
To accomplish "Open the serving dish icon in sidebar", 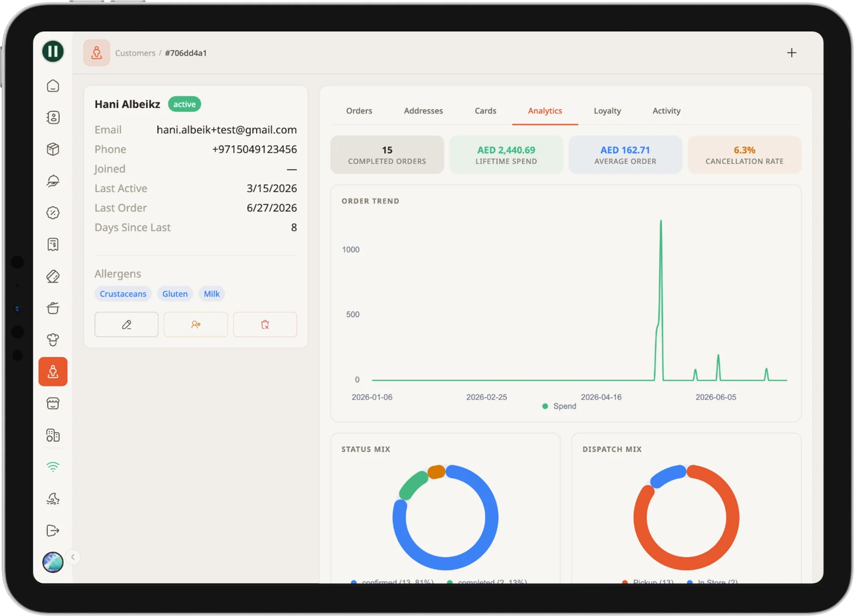I will coord(53,181).
